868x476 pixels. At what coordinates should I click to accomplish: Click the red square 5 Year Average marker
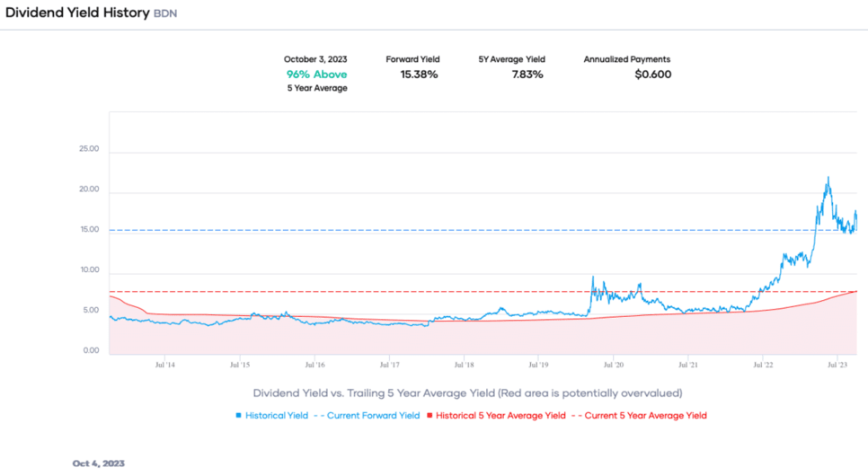[430, 416]
